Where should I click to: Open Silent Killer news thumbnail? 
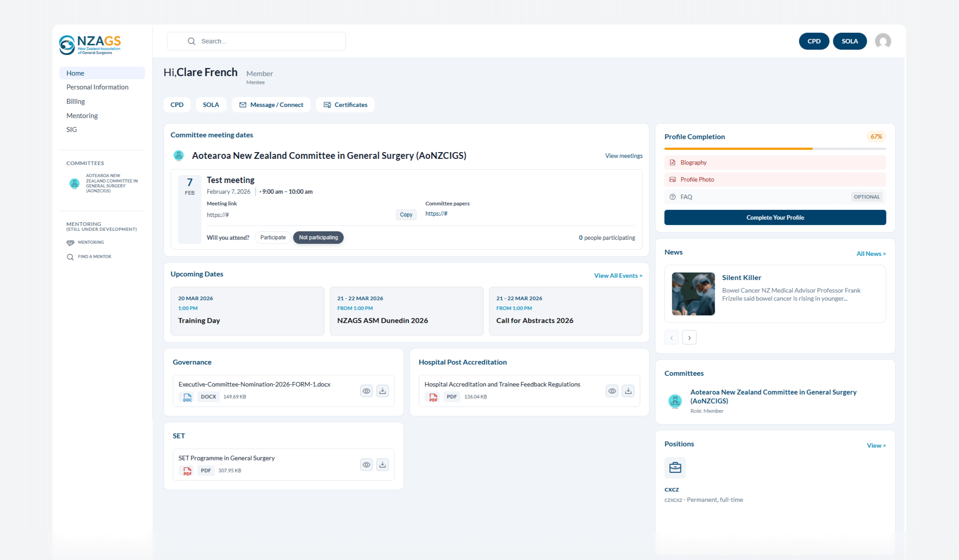[x=693, y=294]
